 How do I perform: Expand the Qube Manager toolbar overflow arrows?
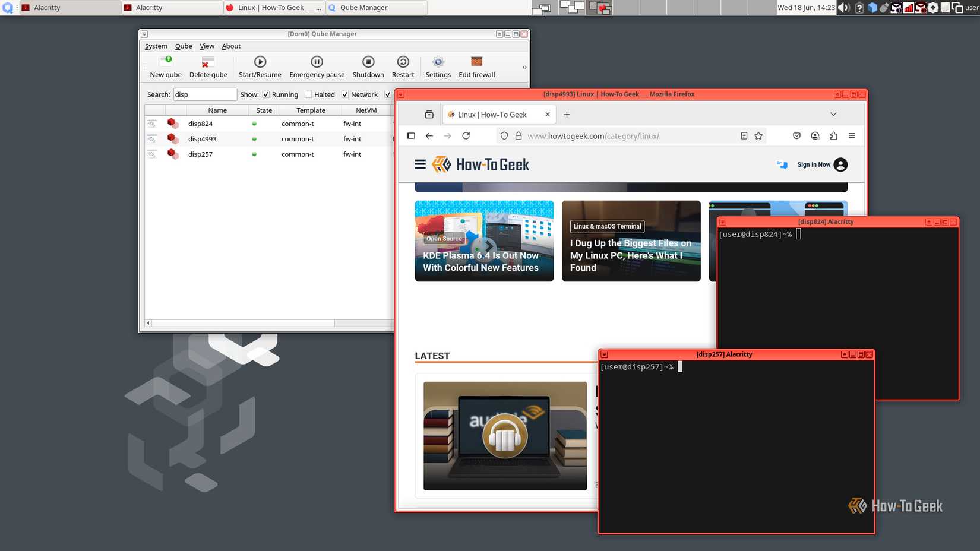click(523, 67)
